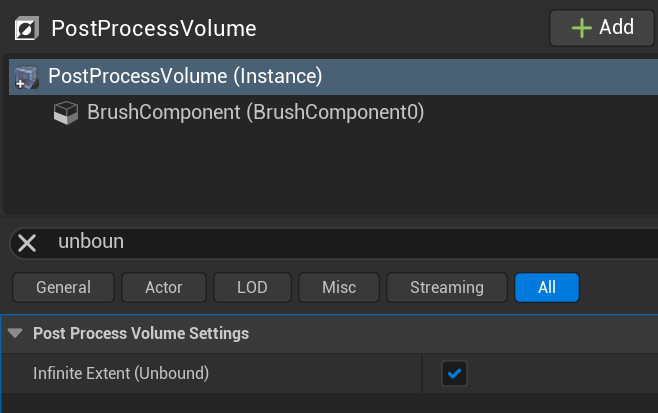Viewport: 658px width, 413px height.
Task: Show the LOD property category
Action: tap(252, 287)
